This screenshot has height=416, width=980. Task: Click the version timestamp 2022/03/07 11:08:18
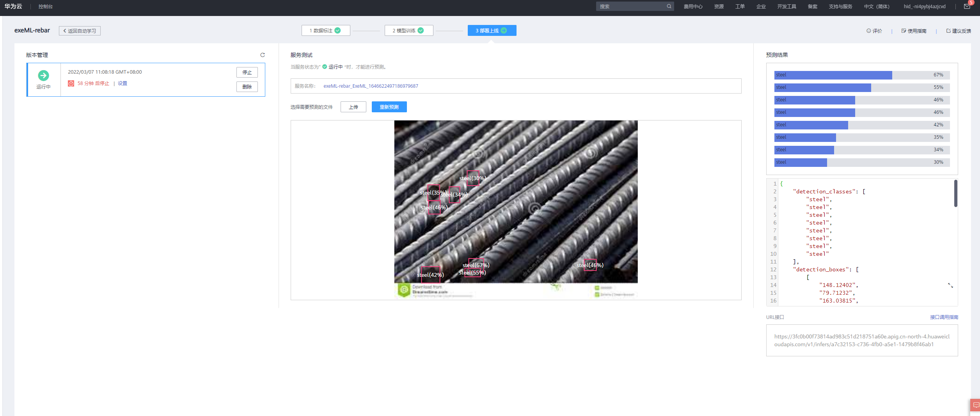105,72
